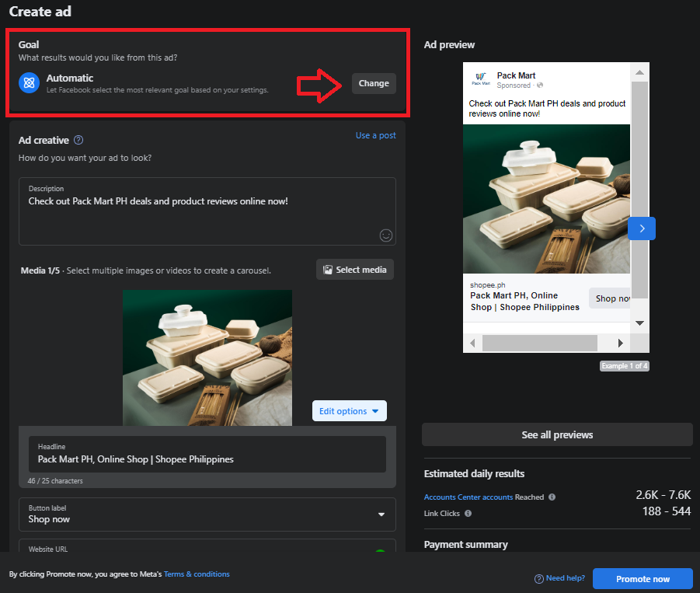
Task: Click the Website URL field
Action: [207, 546]
